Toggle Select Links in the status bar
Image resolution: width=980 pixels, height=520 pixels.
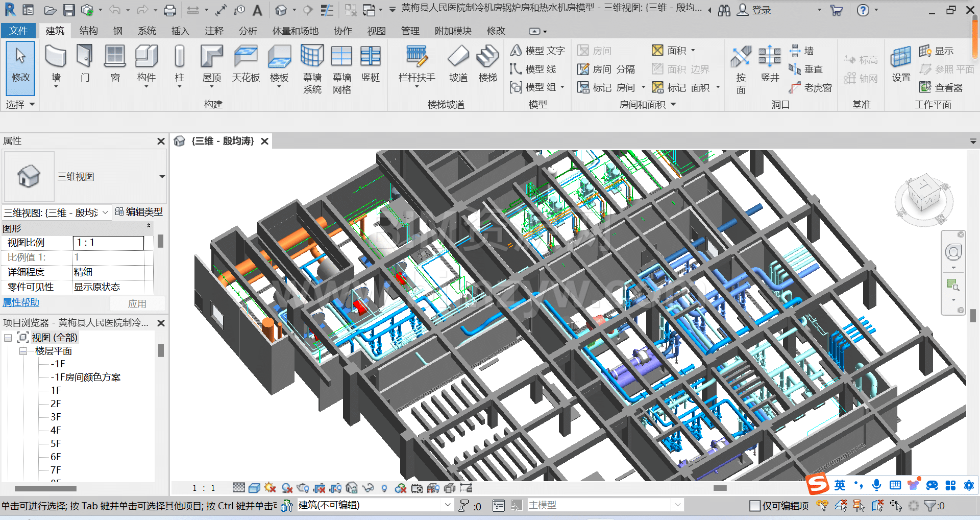822,506
